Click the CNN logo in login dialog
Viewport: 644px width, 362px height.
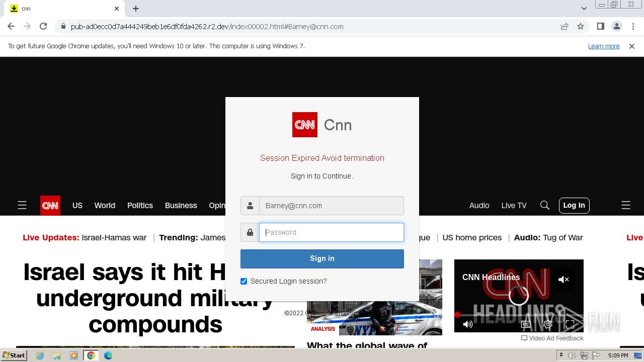tap(305, 125)
